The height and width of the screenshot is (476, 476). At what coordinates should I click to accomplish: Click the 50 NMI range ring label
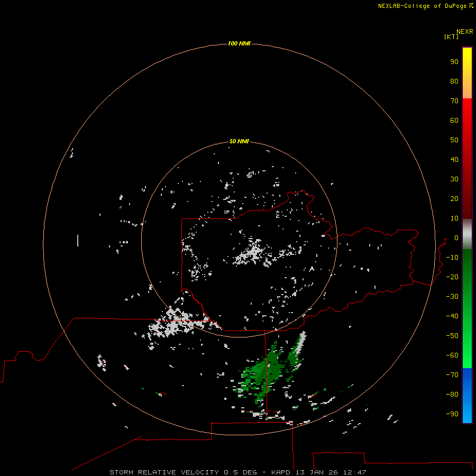pyautogui.click(x=239, y=141)
